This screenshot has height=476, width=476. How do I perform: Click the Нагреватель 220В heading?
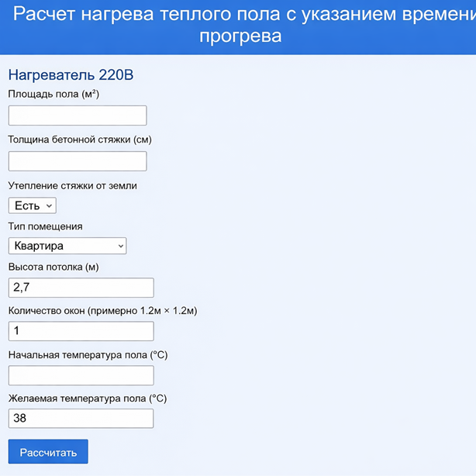(x=71, y=75)
